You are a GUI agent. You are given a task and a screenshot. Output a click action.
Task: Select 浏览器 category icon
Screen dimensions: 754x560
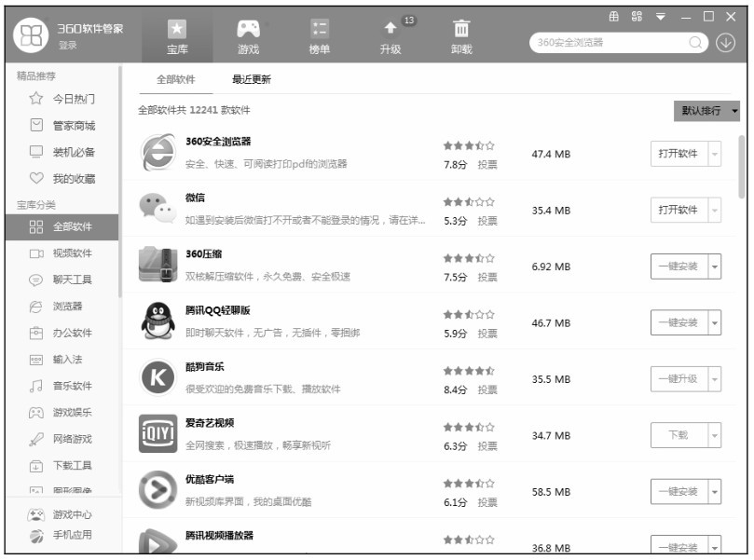point(36,307)
